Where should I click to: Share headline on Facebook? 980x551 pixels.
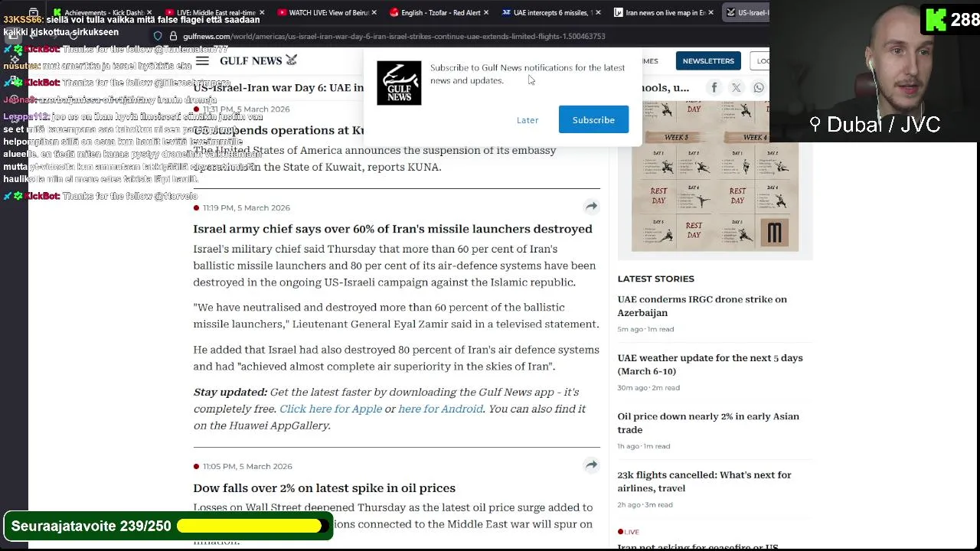point(714,88)
